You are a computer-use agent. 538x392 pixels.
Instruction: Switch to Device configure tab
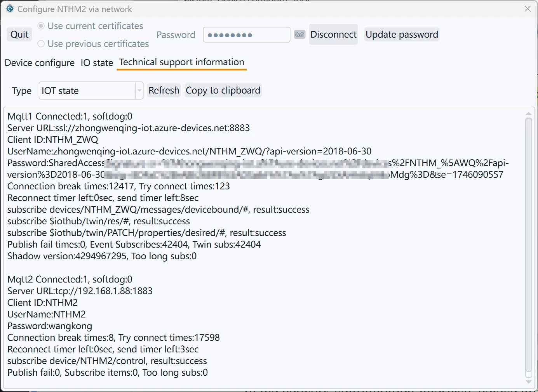coord(40,63)
